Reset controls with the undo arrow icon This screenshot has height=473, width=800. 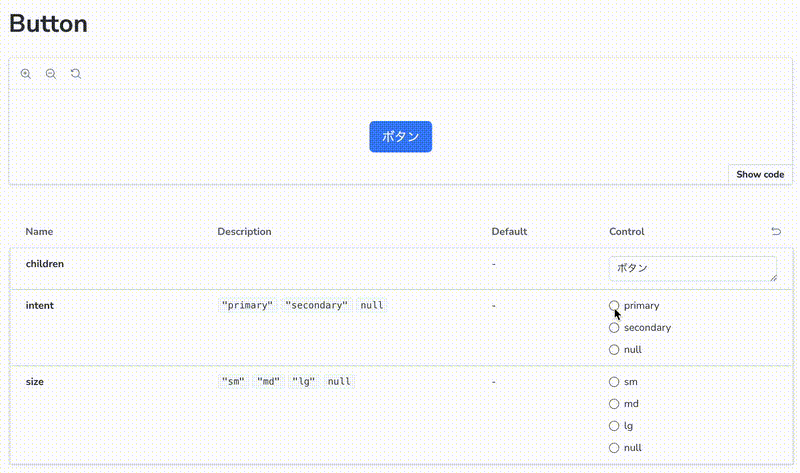pos(776,232)
